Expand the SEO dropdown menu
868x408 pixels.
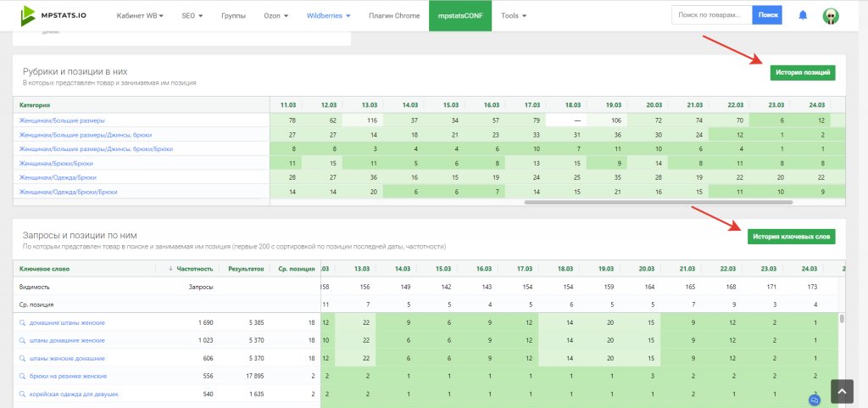(192, 15)
